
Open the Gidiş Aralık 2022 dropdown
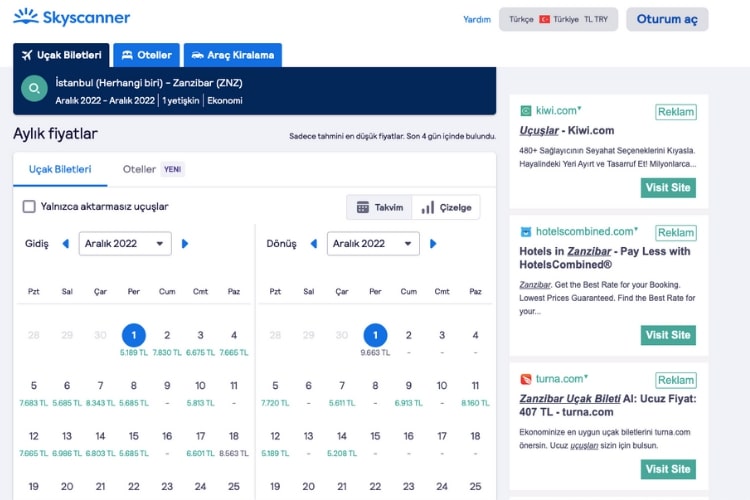[125, 244]
